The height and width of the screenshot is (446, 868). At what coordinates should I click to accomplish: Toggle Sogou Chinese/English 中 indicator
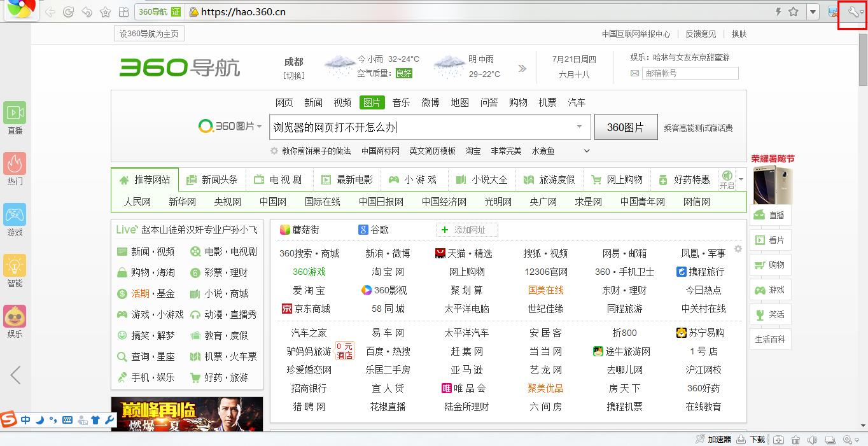click(25, 420)
